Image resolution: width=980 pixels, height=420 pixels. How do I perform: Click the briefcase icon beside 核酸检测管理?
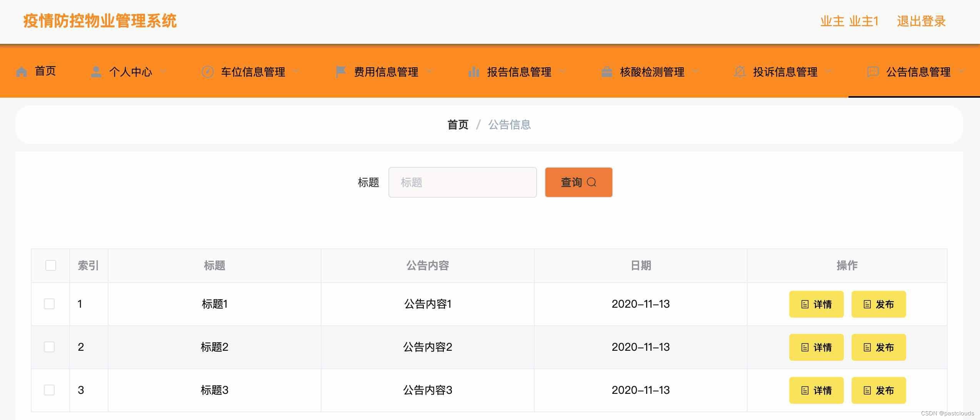[607, 72]
